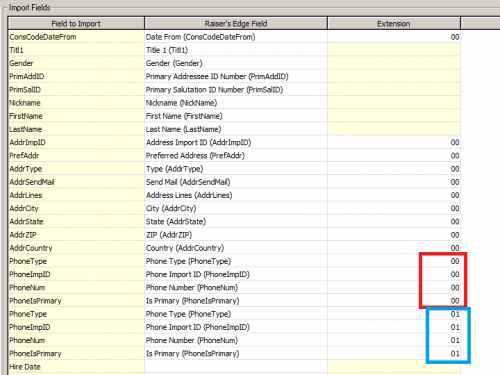
Task: Select Country (AddrCountry) mapping cell
Action: pos(236,248)
